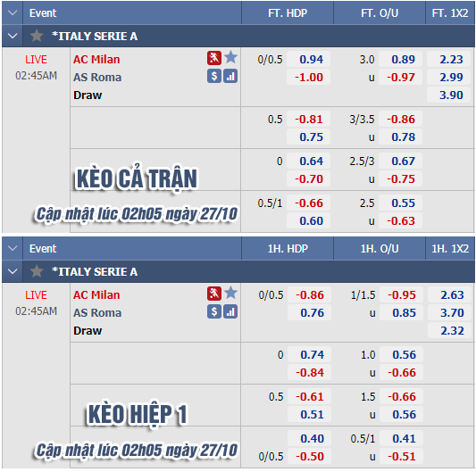The height and width of the screenshot is (472, 476).
Task: Collapse the lower ITALY SERIE A league chevron
Action: [x=13, y=271]
